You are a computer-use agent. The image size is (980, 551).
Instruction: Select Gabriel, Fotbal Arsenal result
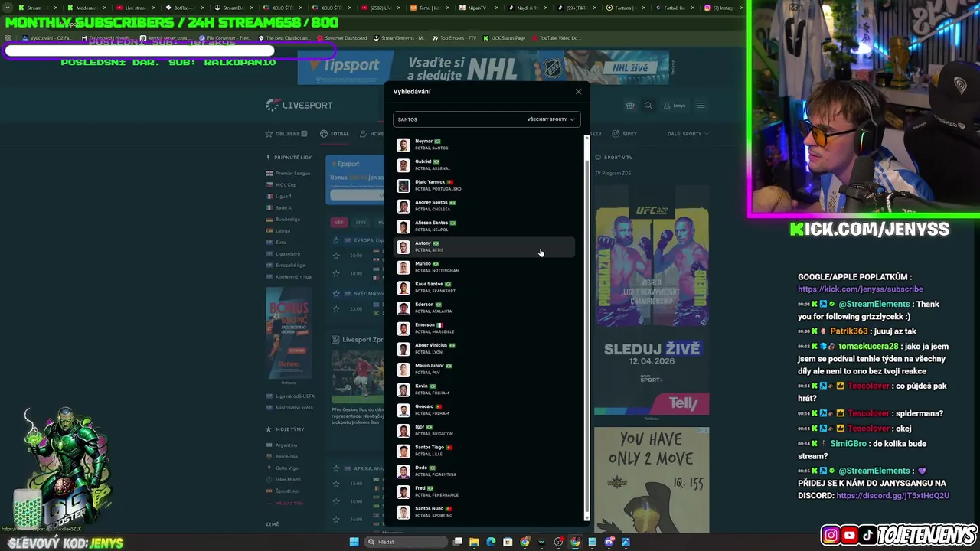click(484, 165)
